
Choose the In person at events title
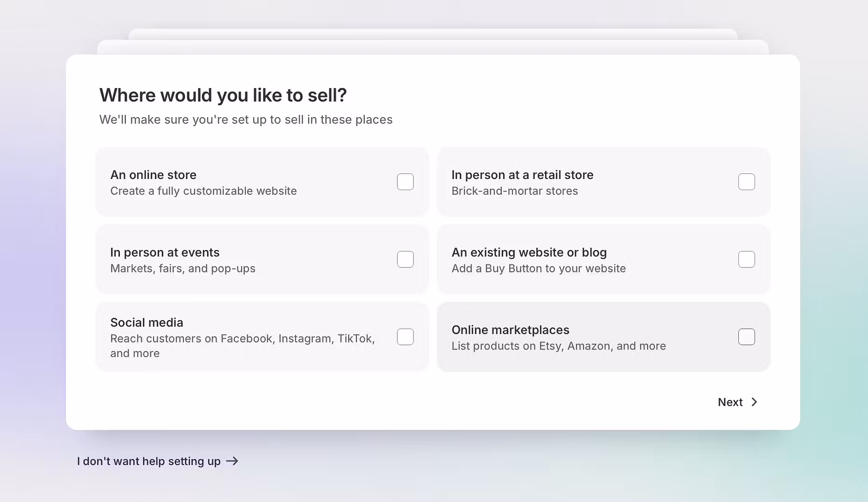pyautogui.click(x=164, y=252)
